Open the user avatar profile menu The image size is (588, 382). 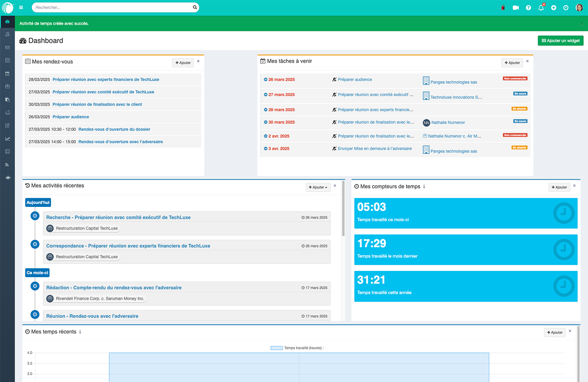pos(579,8)
